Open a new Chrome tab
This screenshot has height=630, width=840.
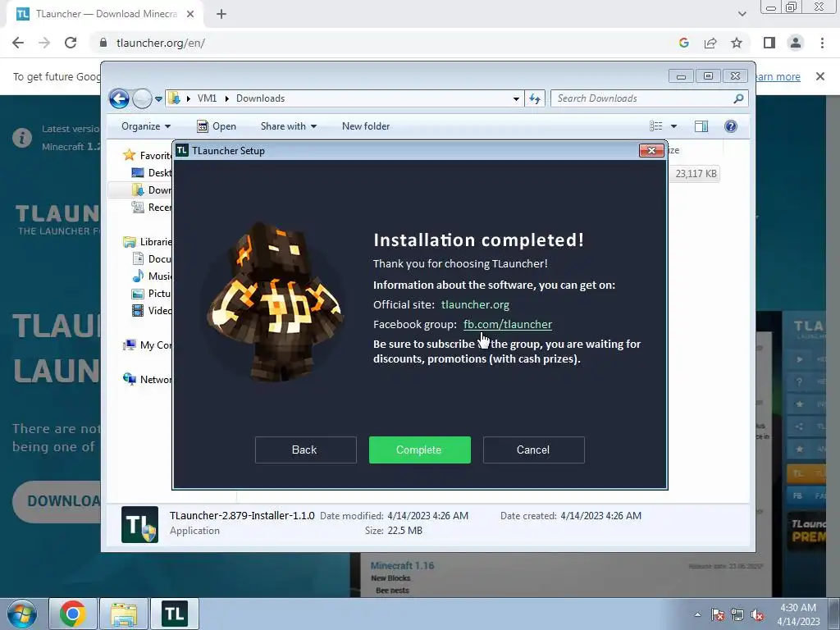coord(221,14)
